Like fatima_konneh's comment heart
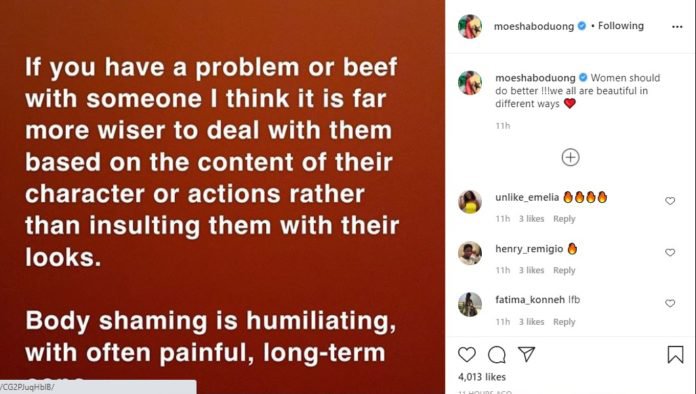 pyautogui.click(x=670, y=303)
